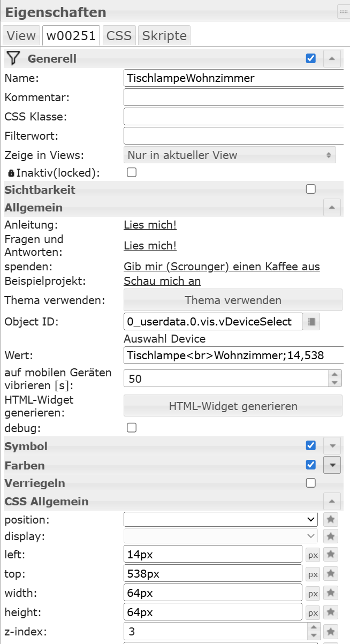Open the Object ID selection dialog icon
Viewport: 350px width, 644px height.
click(312, 322)
